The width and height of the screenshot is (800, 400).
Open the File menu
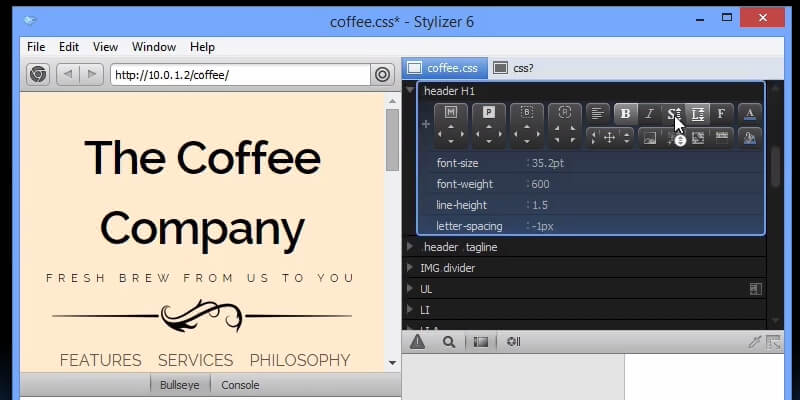pyautogui.click(x=36, y=47)
